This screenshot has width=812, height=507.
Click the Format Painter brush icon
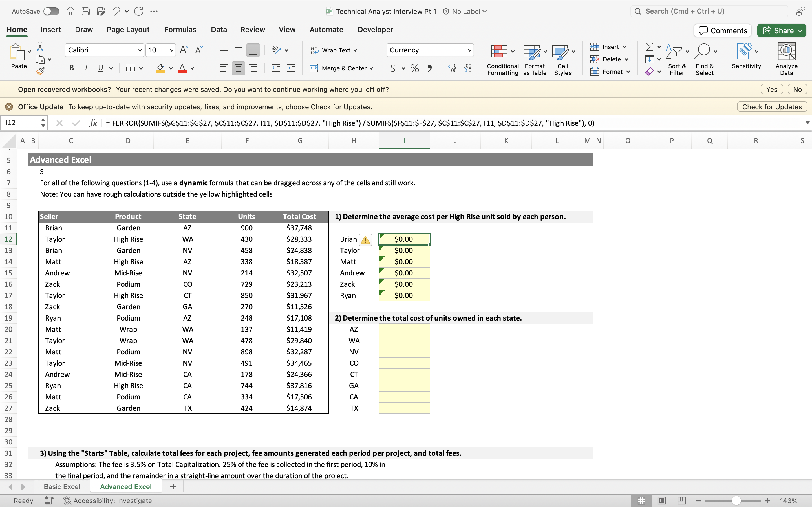click(x=40, y=71)
